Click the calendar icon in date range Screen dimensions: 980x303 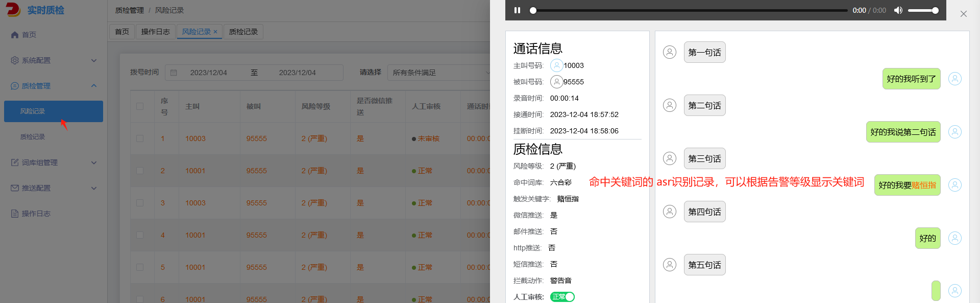pos(174,73)
